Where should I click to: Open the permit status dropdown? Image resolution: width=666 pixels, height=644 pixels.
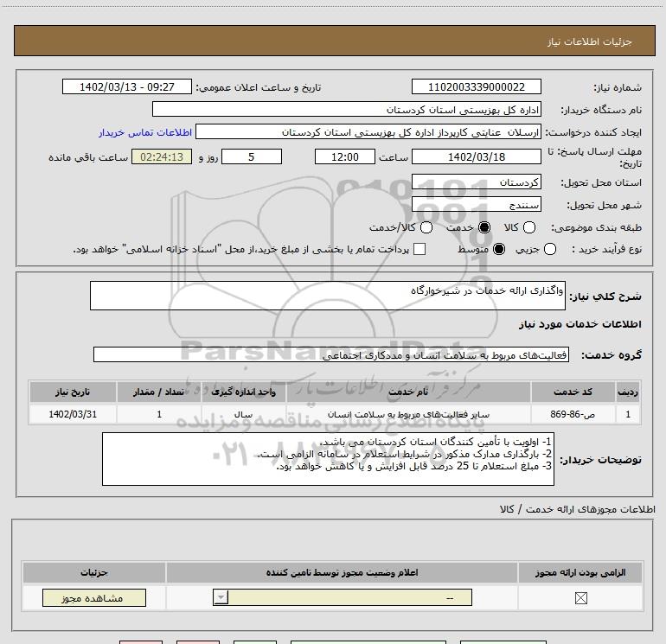pos(343,597)
